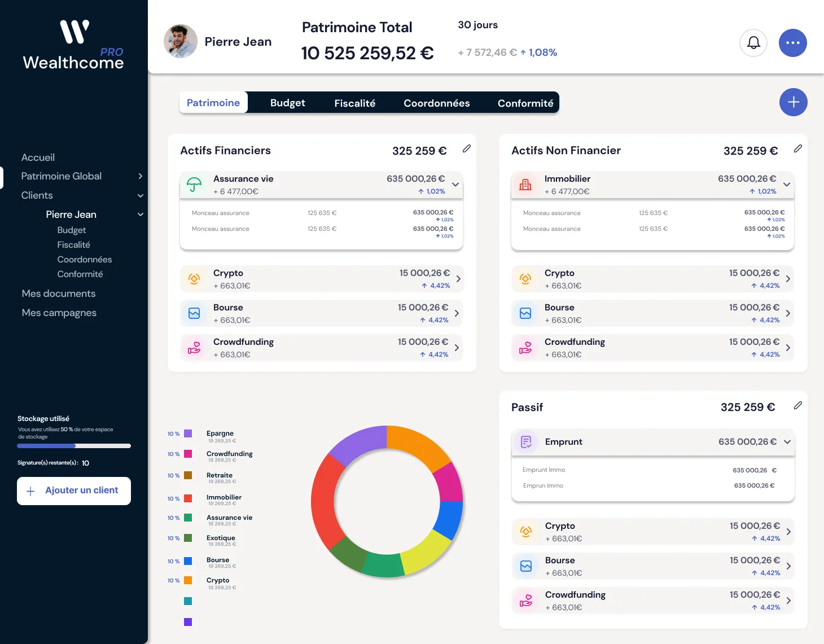The height and width of the screenshot is (644, 824).
Task: Click the blue plus add button
Action: (x=794, y=102)
